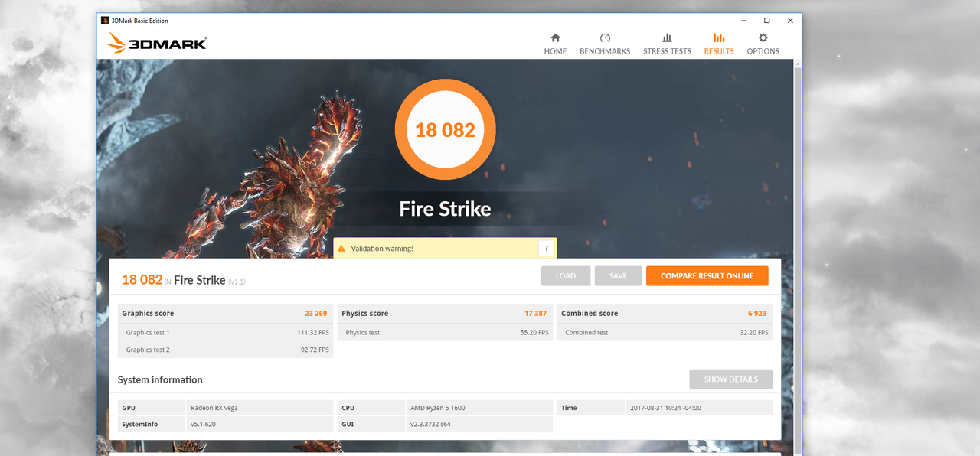Open validation warning help question mark
980x456 pixels.
pos(546,248)
